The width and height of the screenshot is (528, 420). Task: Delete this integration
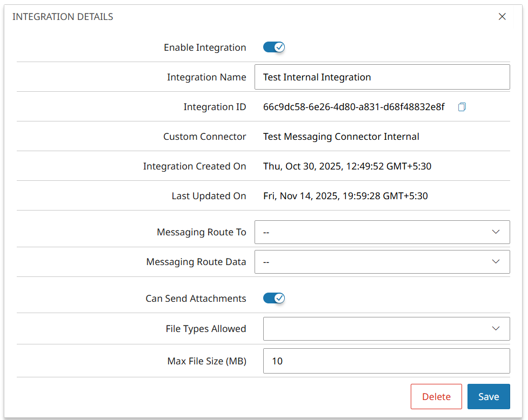click(x=436, y=396)
